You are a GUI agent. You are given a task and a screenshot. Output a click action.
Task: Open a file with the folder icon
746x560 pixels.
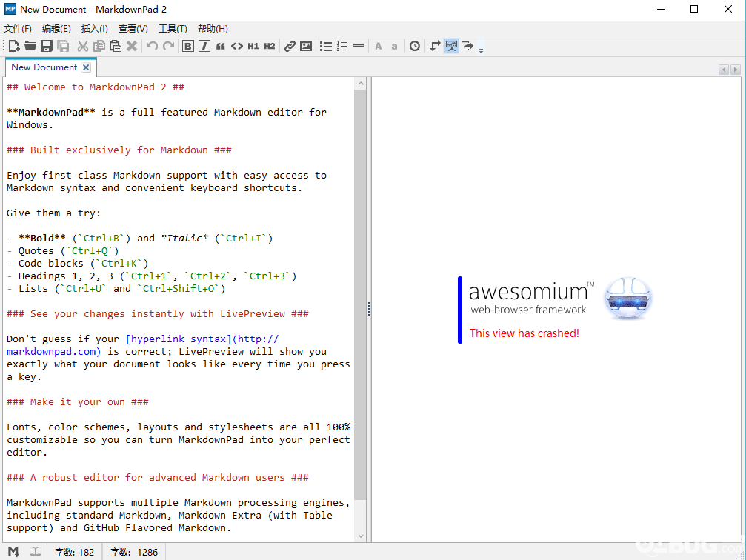point(30,46)
